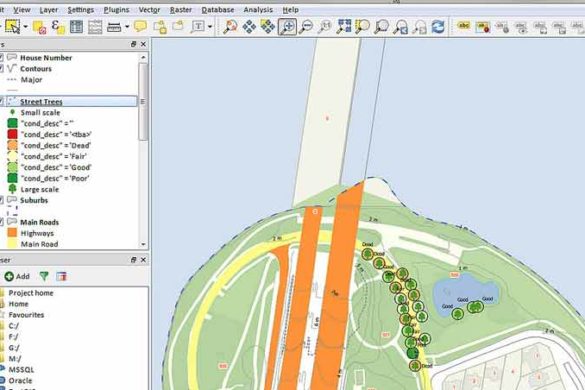Open the Database menu
This screenshot has width=585, height=390.
click(218, 10)
